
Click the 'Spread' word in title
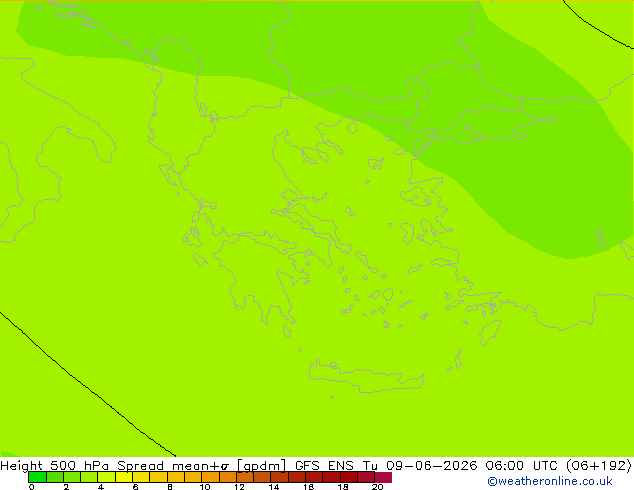(x=141, y=466)
